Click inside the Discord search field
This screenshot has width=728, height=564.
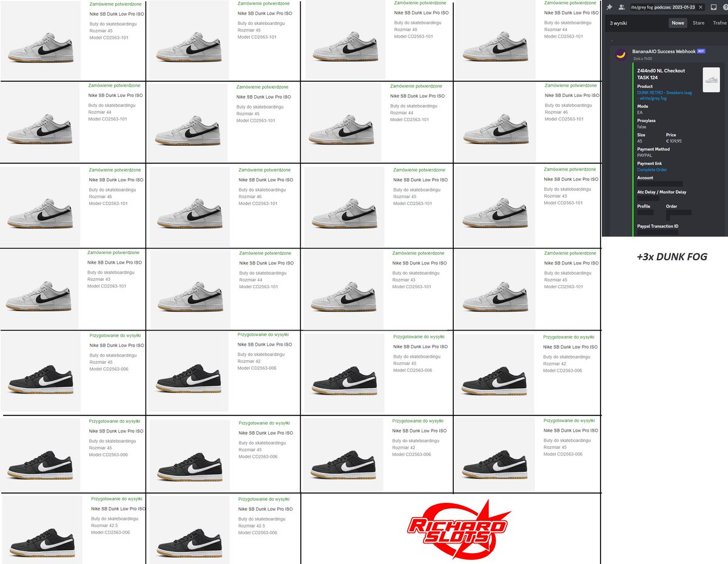pos(666,7)
